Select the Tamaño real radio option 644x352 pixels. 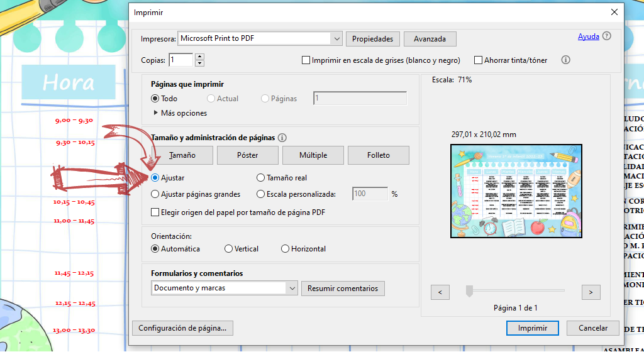[x=261, y=178]
